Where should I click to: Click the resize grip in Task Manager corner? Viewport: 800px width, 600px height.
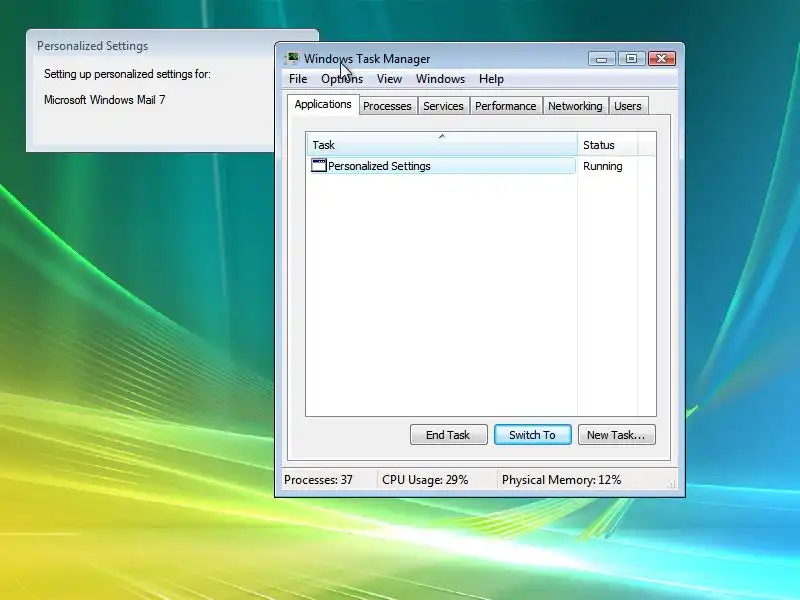pos(672,484)
